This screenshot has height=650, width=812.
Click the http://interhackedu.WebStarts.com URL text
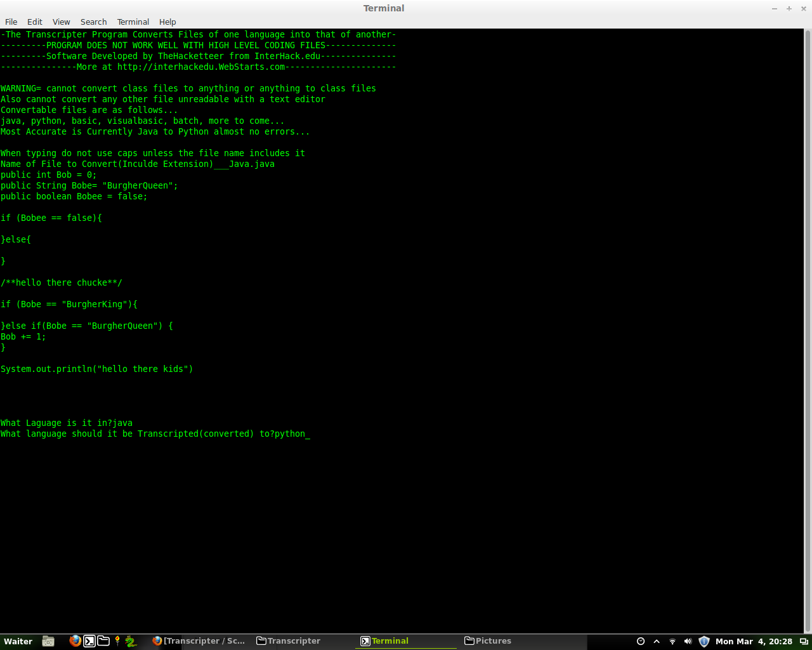(x=201, y=67)
